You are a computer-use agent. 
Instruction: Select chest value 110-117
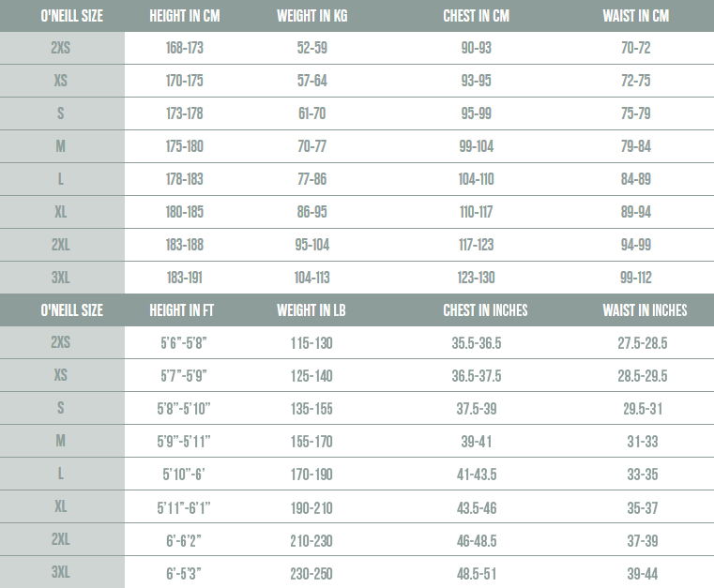click(x=476, y=212)
